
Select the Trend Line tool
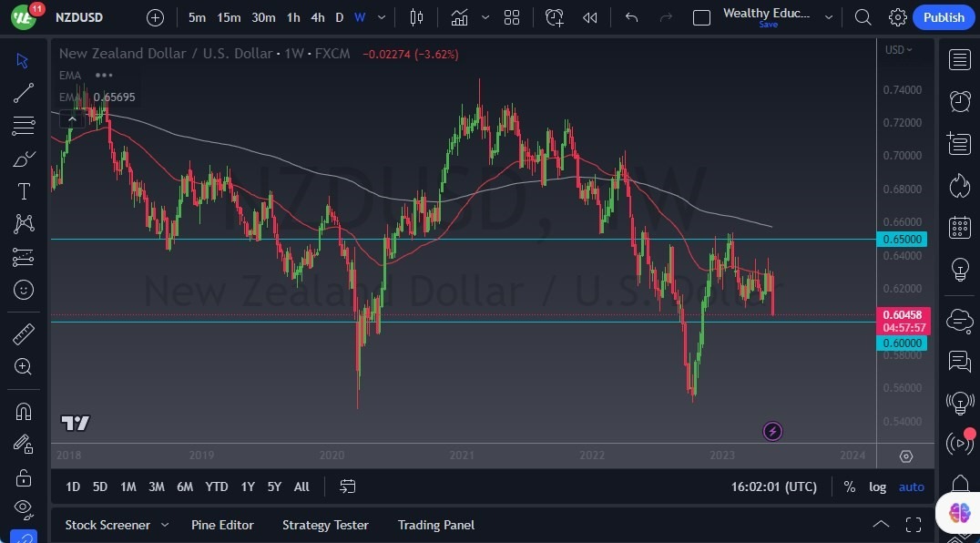pyautogui.click(x=24, y=92)
